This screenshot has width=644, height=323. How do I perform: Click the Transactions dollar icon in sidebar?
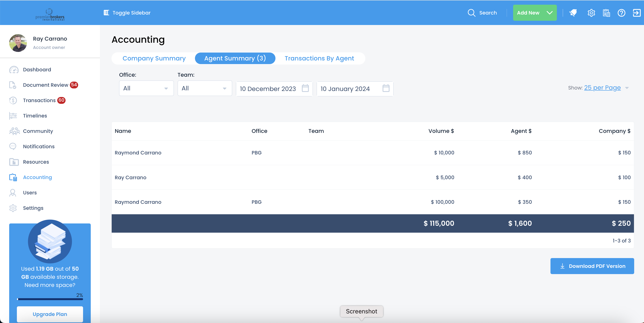(x=13, y=100)
